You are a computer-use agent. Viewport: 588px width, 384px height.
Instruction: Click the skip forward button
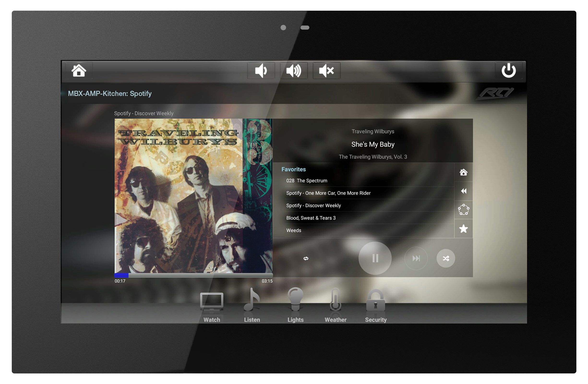415,258
